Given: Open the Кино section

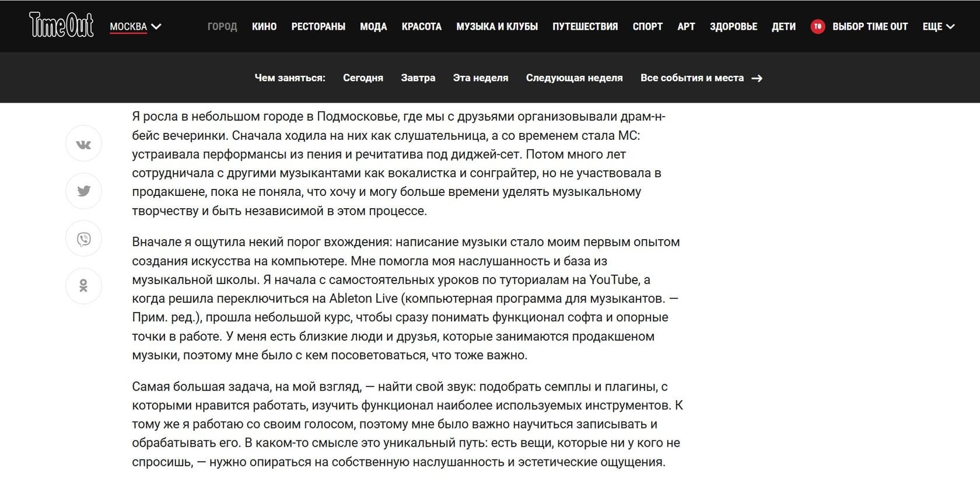Looking at the screenshot, I should [x=264, y=26].
